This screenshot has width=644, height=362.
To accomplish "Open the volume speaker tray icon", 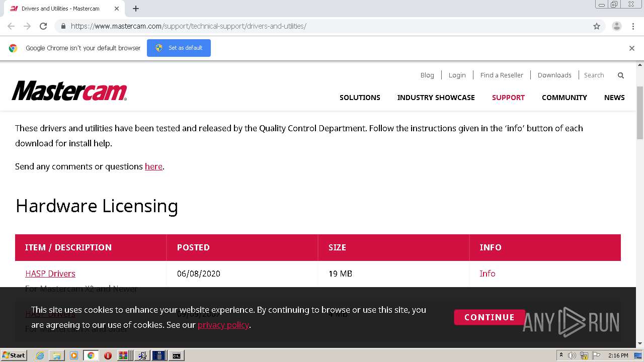I will pyautogui.click(x=572, y=355).
